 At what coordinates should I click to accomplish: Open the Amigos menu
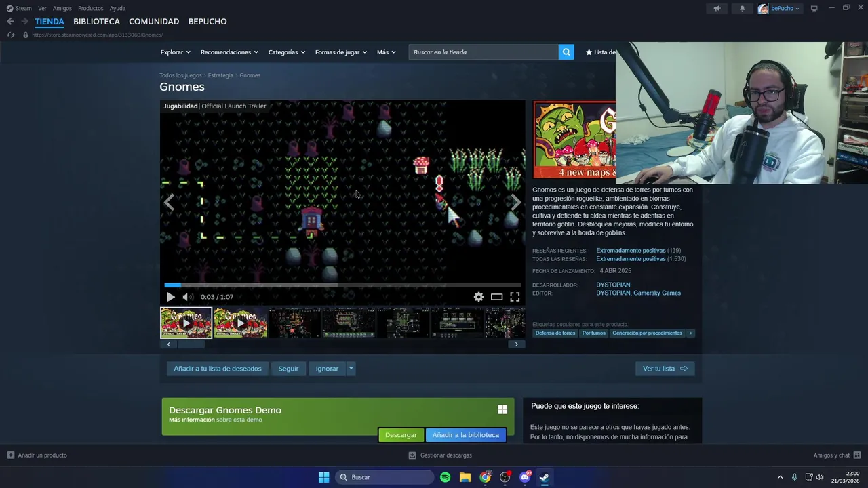(x=62, y=8)
